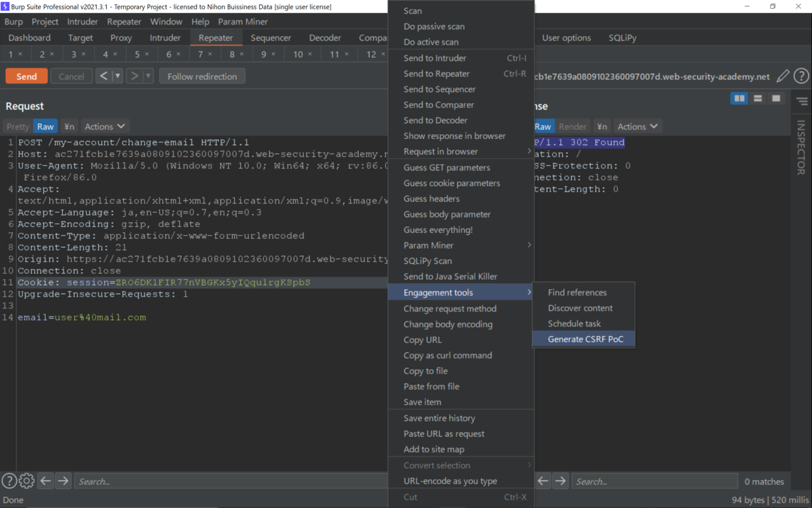The width and height of the screenshot is (812, 508).
Task: Toggle request ¥n non-printable characters
Action: coord(69,127)
